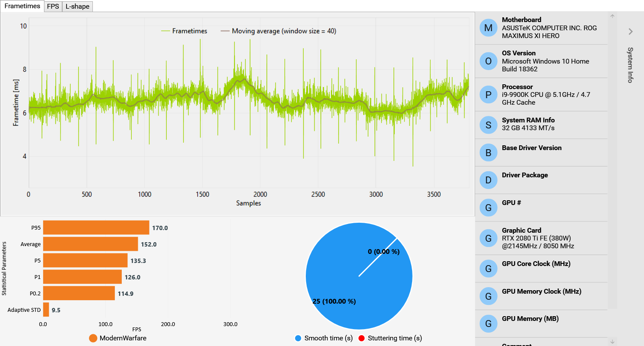644x346 pixels.
Task: Click the 170.0 P95 value label
Action: click(x=160, y=228)
